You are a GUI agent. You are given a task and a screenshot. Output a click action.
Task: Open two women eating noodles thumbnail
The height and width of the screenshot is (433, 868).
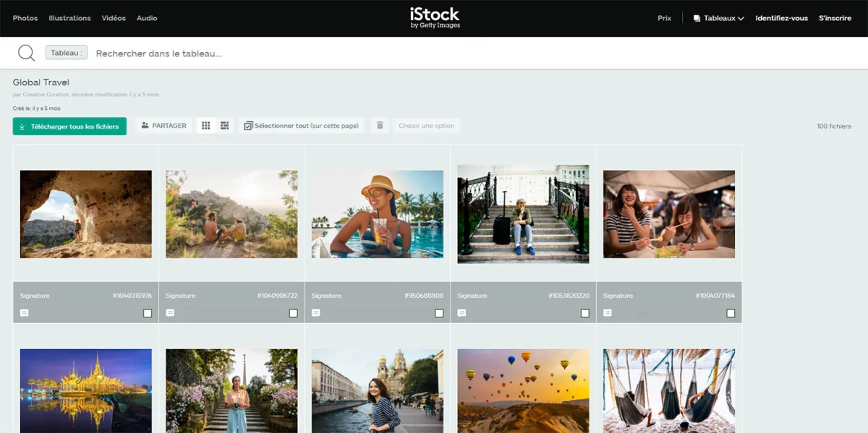pos(669,214)
